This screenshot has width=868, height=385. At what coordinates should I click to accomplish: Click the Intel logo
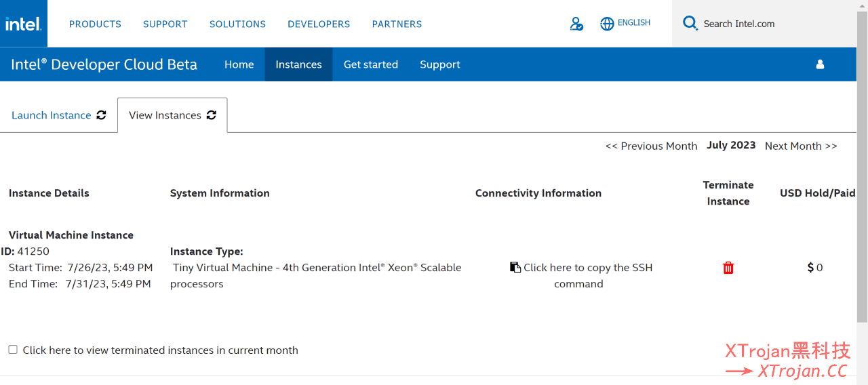tap(24, 24)
